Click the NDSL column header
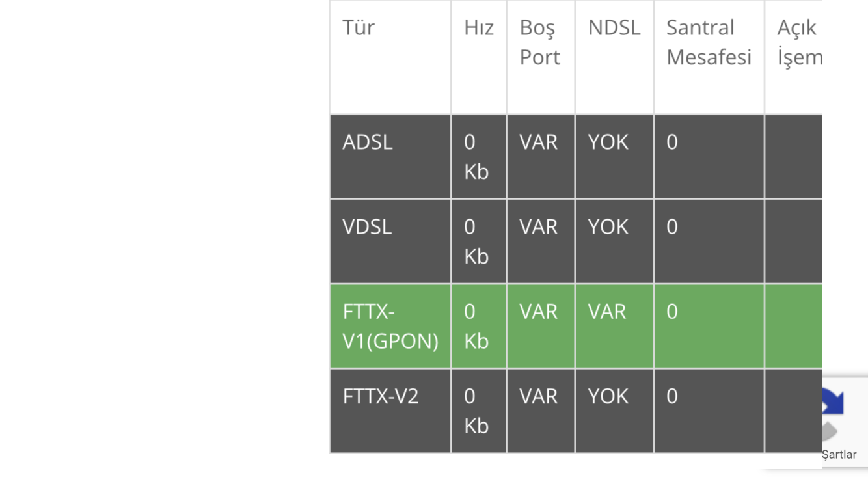This screenshot has width=868, height=488. coord(614,28)
